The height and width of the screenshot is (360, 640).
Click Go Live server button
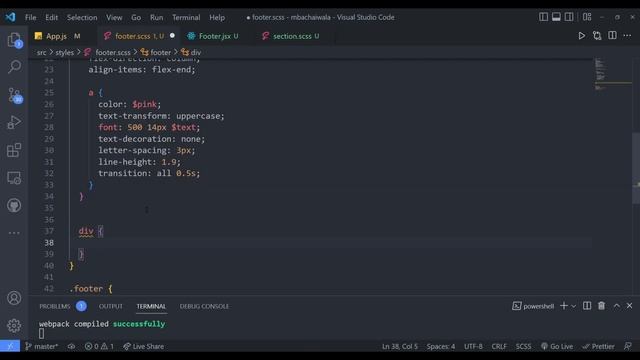557,346
